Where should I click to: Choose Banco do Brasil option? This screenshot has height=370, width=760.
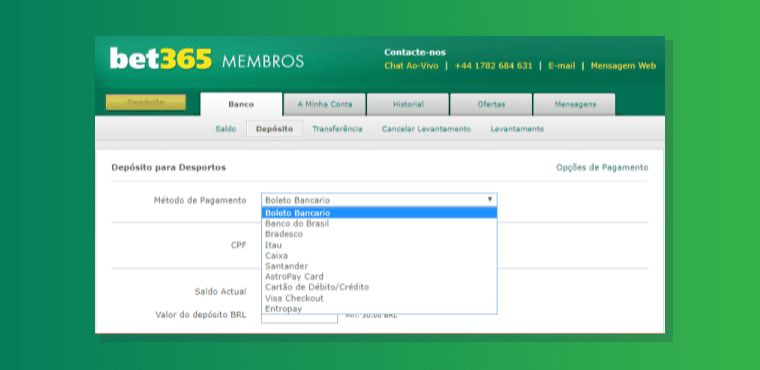pyautogui.click(x=379, y=224)
